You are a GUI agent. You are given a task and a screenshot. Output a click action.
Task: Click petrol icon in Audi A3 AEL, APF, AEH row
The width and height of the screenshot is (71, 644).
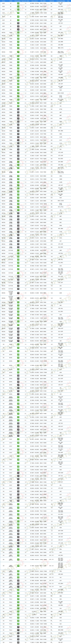click(18, 3)
